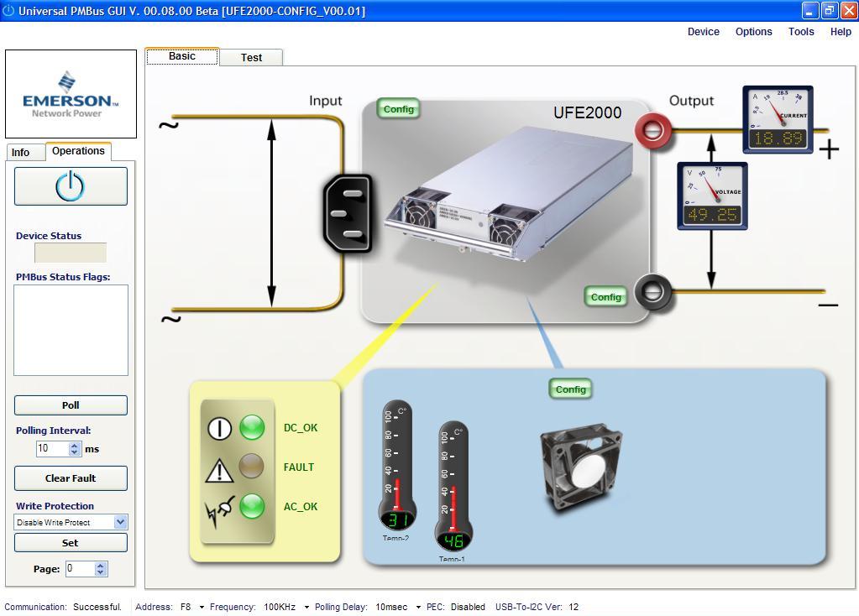Image resolution: width=859 pixels, height=616 pixels.
Task: Open the Write Protection dropdown
Action: click(120, 522)
